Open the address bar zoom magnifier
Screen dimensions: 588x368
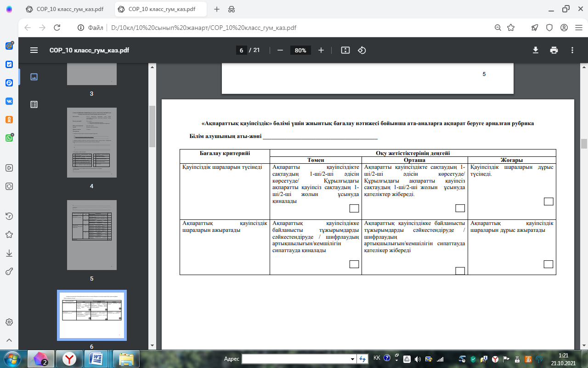click(x=498, y=28)
